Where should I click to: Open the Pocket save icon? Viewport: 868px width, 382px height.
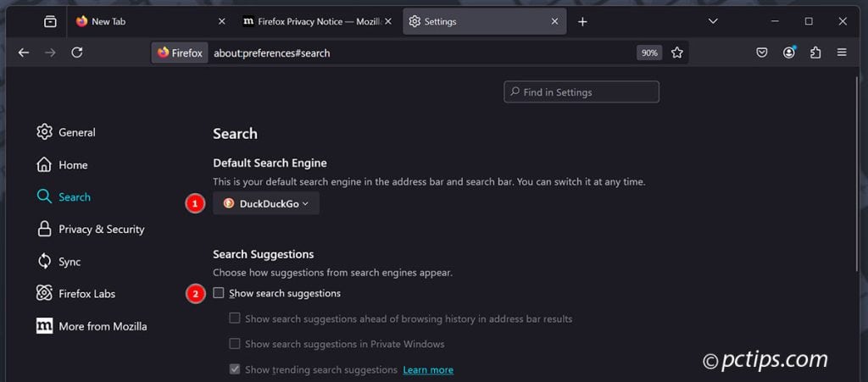[x=762, y=53]
